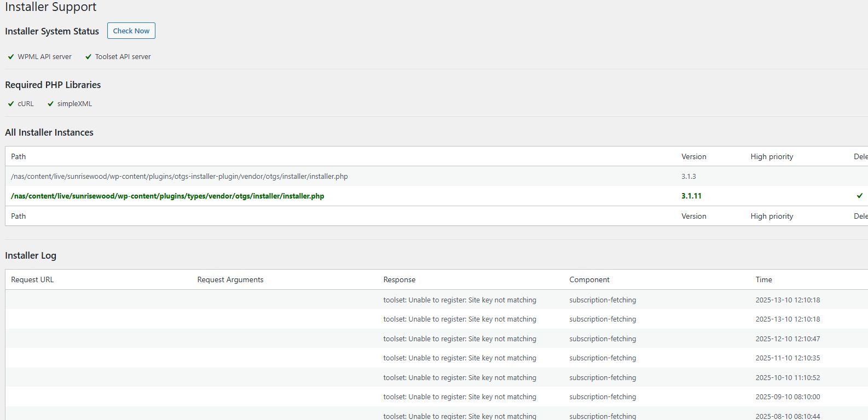
Task: Click the cURL library checkmark icon
Action: tap(11, 104)
